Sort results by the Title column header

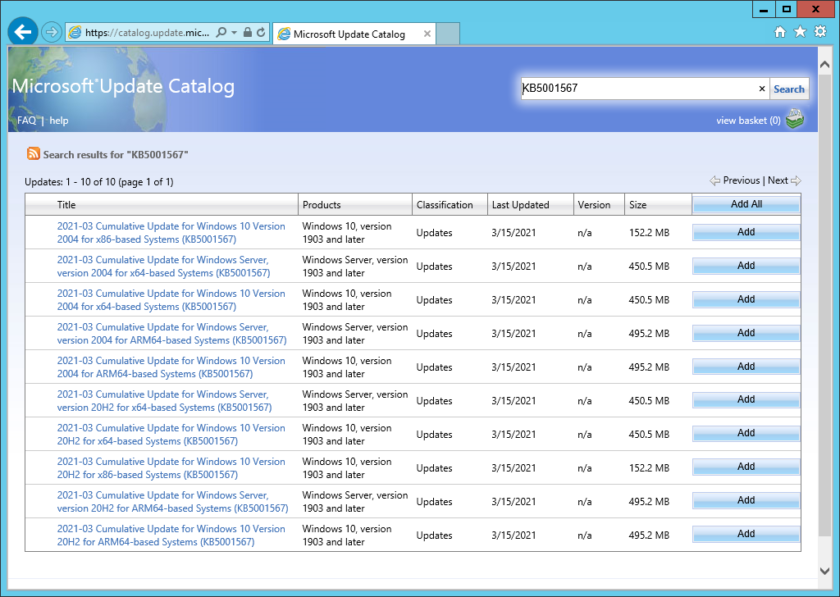pos(66,205)
